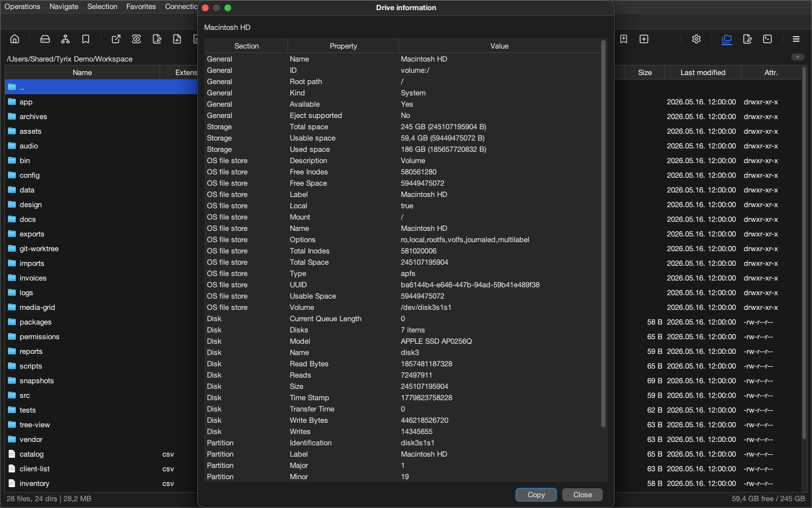Viewport: 812px width, 508px height.
Task: Open the folder tree hierarchy icon
Action: [x=65, y=39]
